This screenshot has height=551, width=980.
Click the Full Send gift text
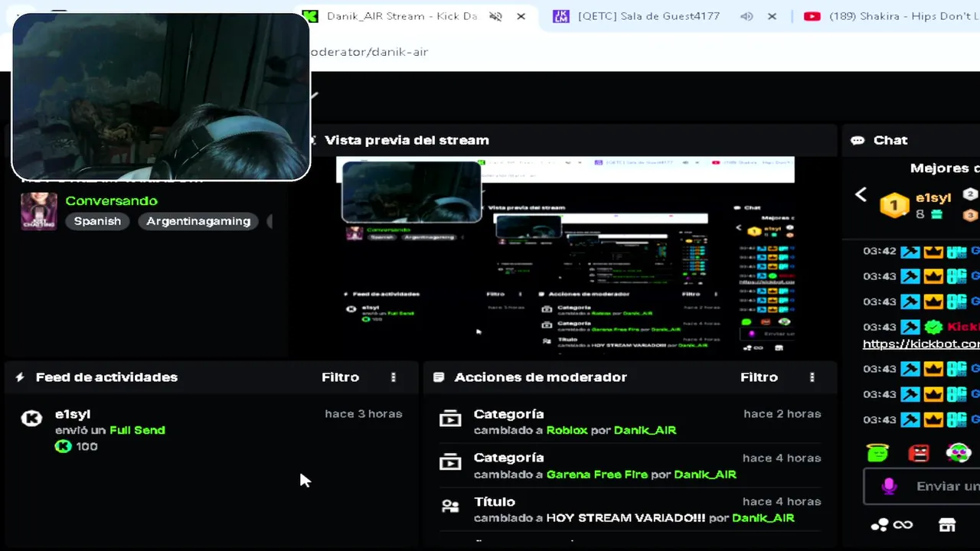pos(137,430)
